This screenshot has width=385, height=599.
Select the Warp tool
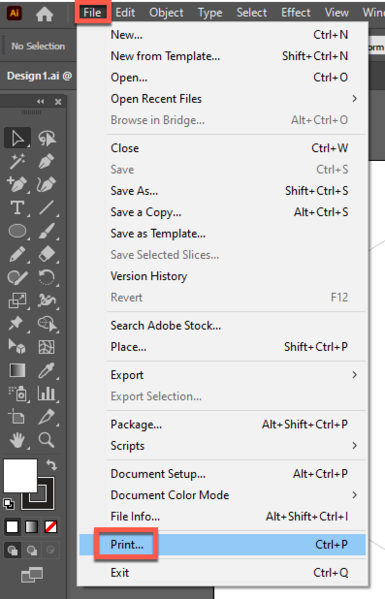(x=47, y=301)
